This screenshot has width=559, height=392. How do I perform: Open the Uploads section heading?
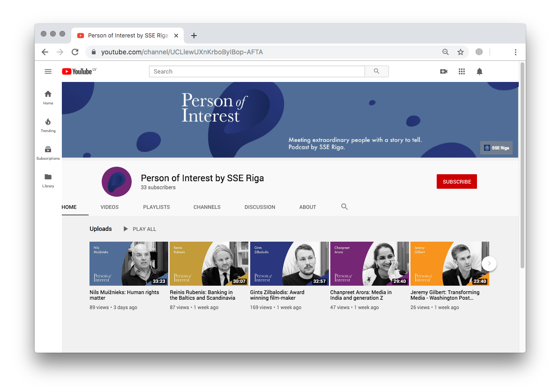[x=101, y=229]
